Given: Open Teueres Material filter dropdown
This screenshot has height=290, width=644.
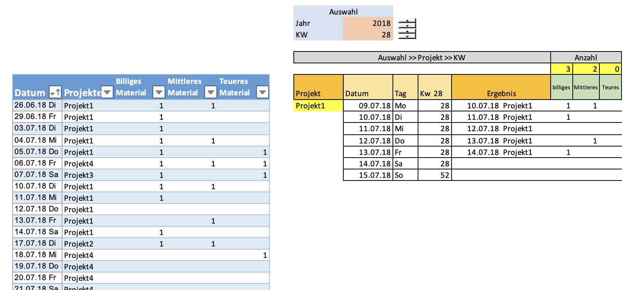Looking at the screenshot, I should (263, 92).
